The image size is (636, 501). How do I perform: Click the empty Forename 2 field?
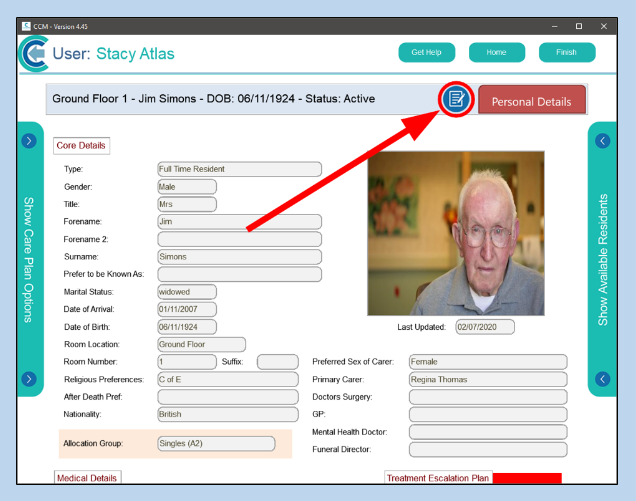[x=239, y=239]
